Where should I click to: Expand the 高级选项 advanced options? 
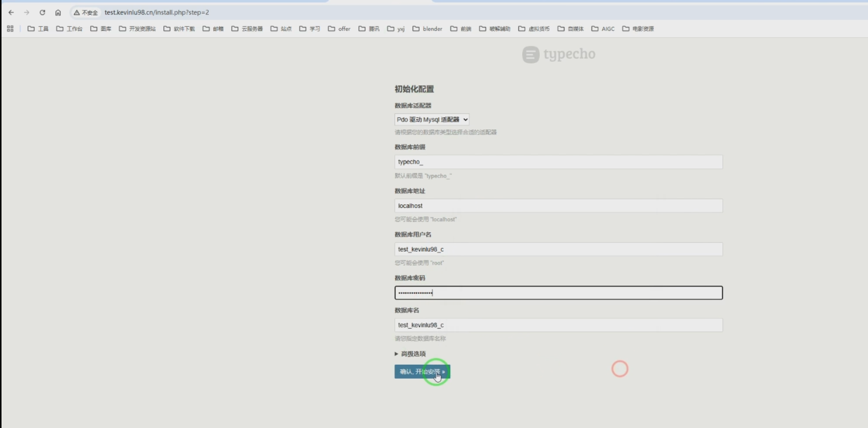(x=410, y=354)
